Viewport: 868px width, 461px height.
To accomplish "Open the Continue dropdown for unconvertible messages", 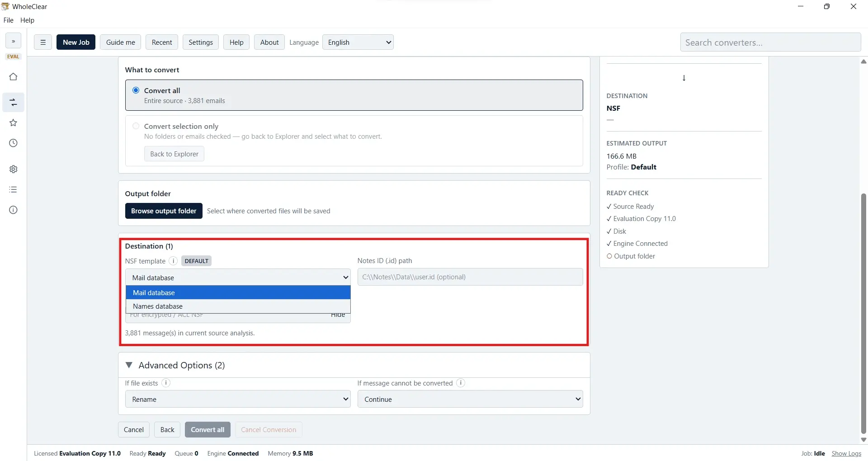I will point(470,399).
